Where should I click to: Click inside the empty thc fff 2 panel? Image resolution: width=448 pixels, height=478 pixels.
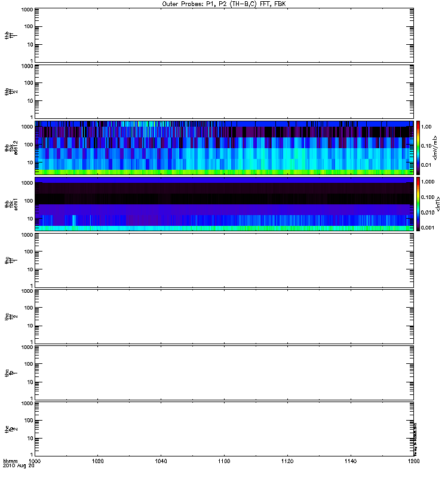click(224, 317)
